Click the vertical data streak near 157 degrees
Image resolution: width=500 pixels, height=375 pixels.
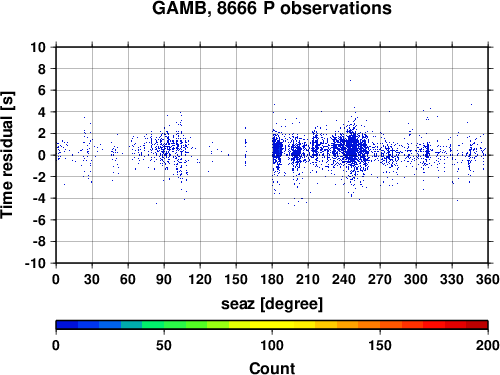246,147
